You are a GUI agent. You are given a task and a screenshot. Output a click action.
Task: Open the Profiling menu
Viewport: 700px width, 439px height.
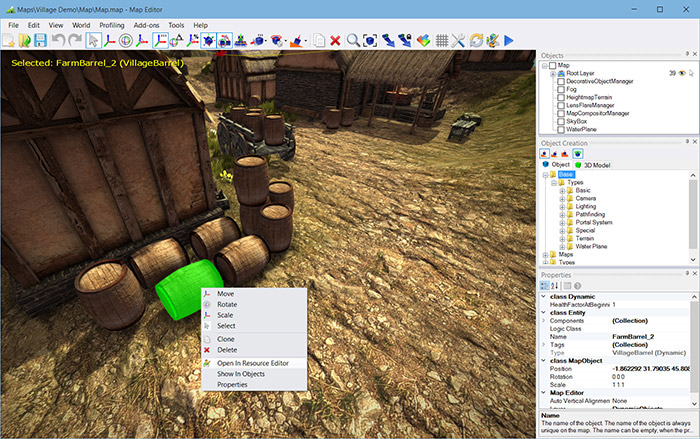[112, 25]
